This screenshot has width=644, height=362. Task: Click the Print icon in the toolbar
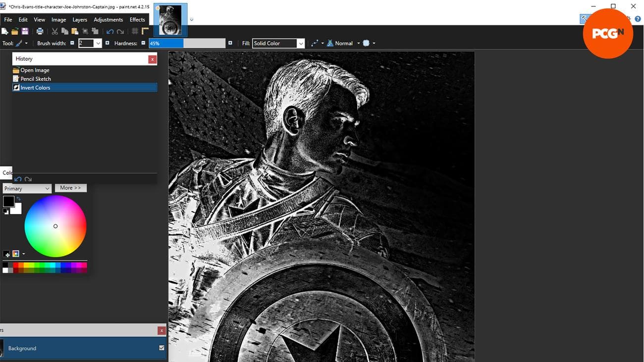coord(40,31)
